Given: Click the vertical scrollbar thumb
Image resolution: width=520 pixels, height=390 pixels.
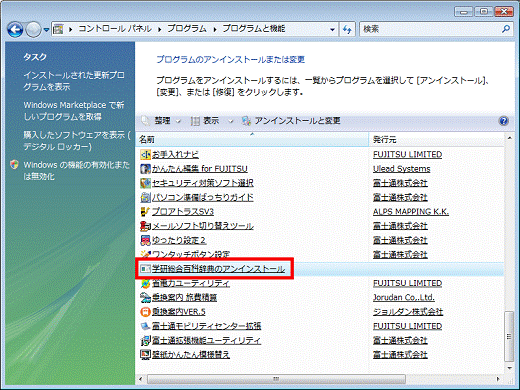Looking at the screenshot, I should [x=509, y=336].
